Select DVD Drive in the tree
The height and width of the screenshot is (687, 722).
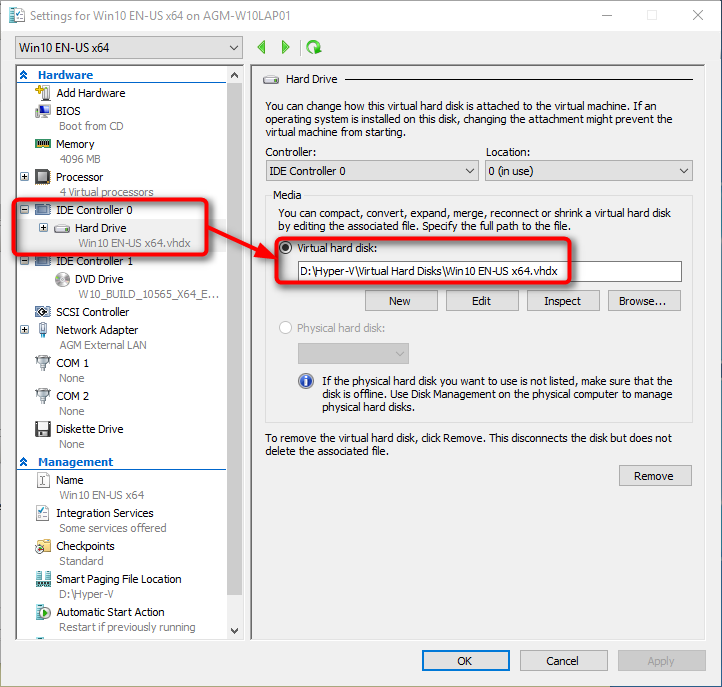click(99, 279)
